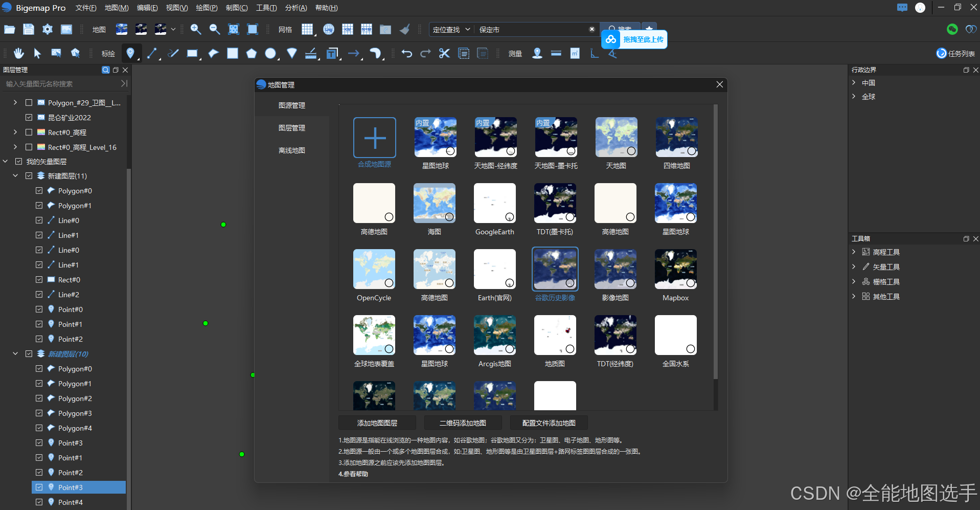Expand Polygon_#29_卫图 layer node

tap(15, 102)
